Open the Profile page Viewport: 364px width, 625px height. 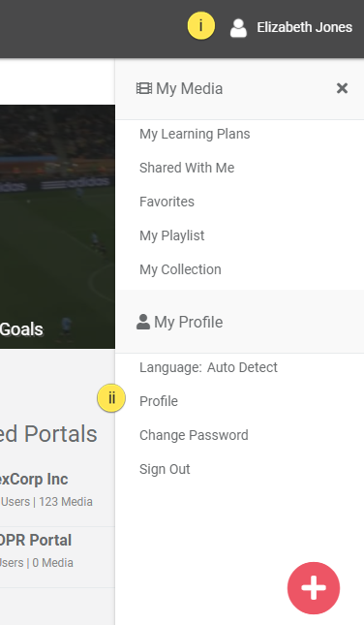pyautogui.click(x=159, y=401)
